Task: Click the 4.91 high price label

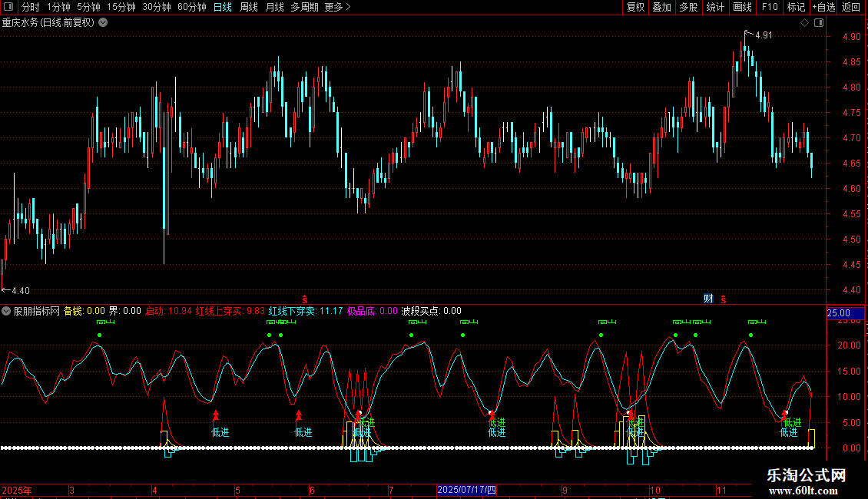Action: pyautogui.click(x=764, y=35)
